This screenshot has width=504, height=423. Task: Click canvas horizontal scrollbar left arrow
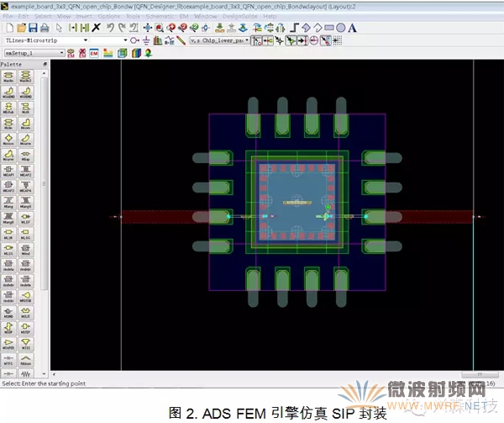coord(55,374)
